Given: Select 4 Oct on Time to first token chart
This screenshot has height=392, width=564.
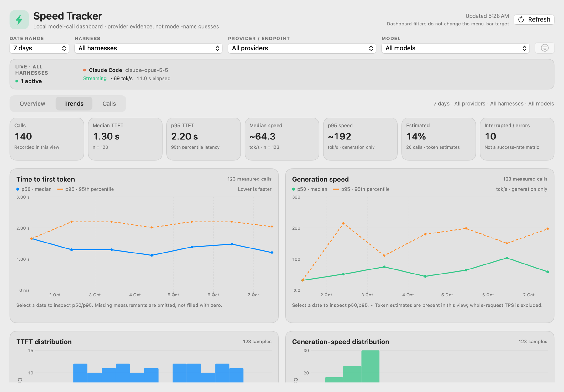Looking at the screenshot, I should click(135, 295).
